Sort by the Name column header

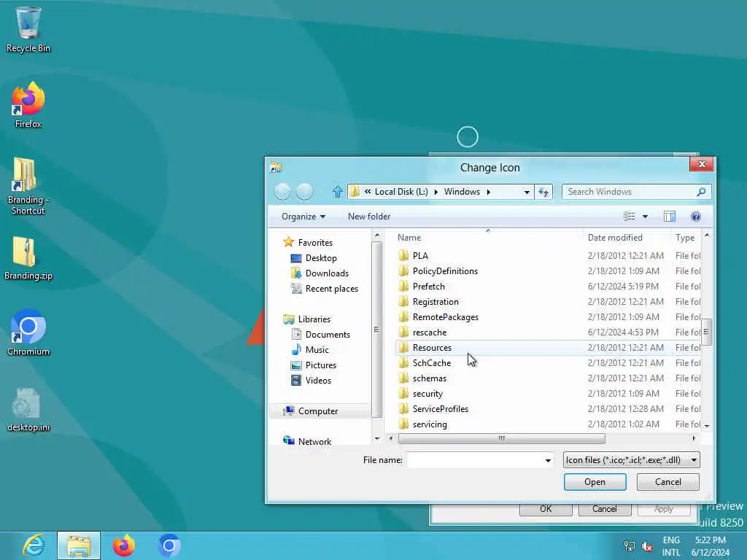pos(488,238)
